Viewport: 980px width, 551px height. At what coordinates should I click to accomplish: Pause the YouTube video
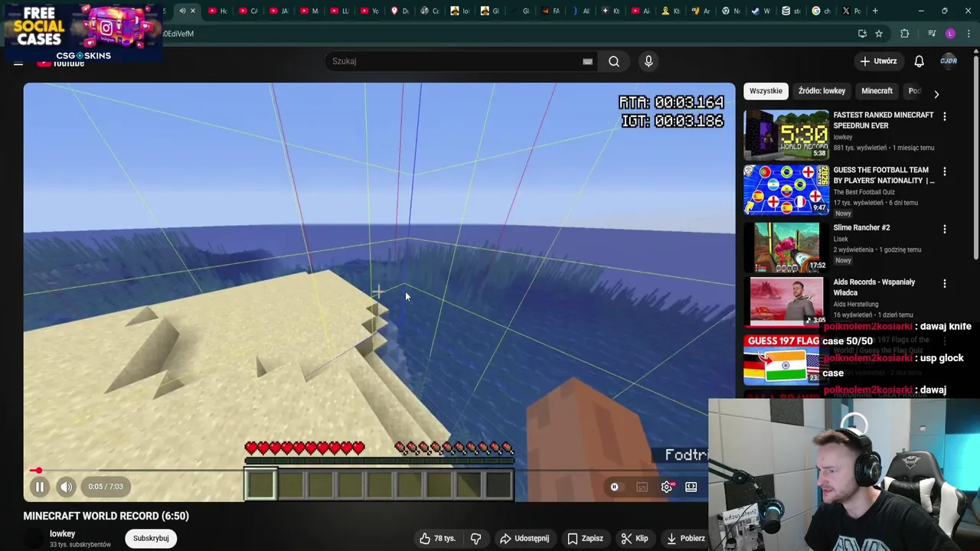[40, 487]
